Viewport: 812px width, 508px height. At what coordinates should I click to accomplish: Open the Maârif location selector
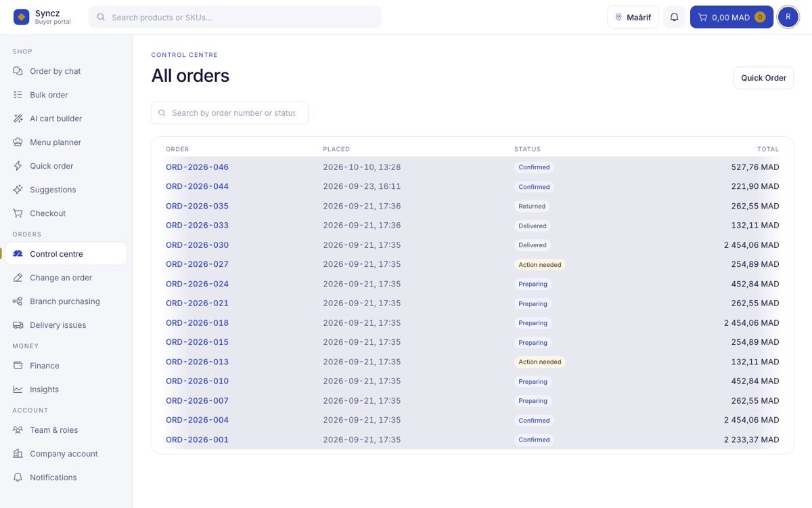pos(633,17)
